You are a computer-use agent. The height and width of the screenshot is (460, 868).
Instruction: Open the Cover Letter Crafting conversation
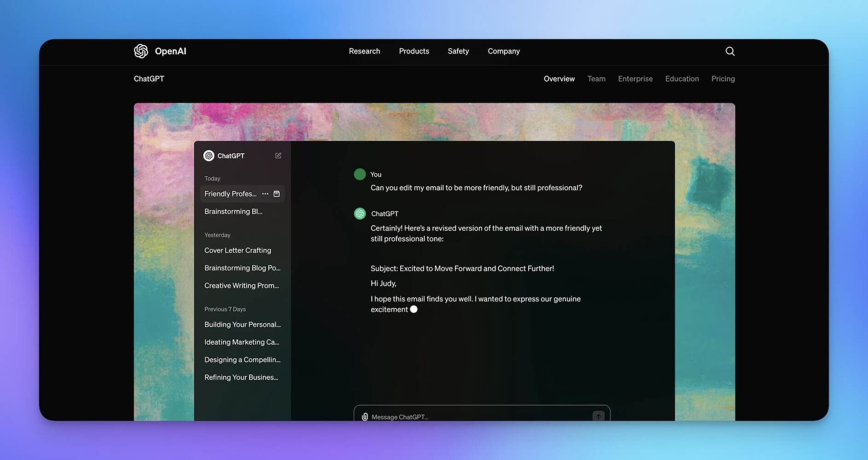tap(238, 250)
